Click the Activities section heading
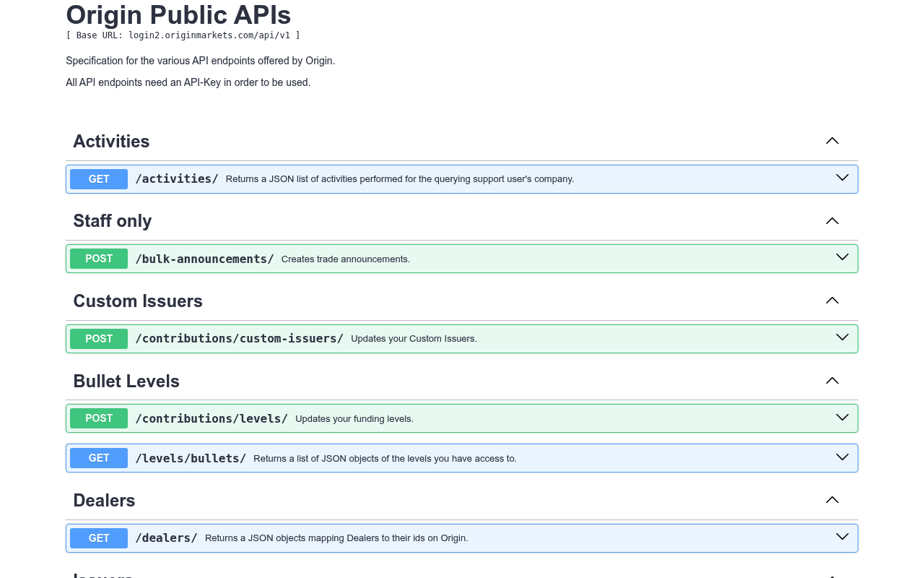 pos(111,141)
